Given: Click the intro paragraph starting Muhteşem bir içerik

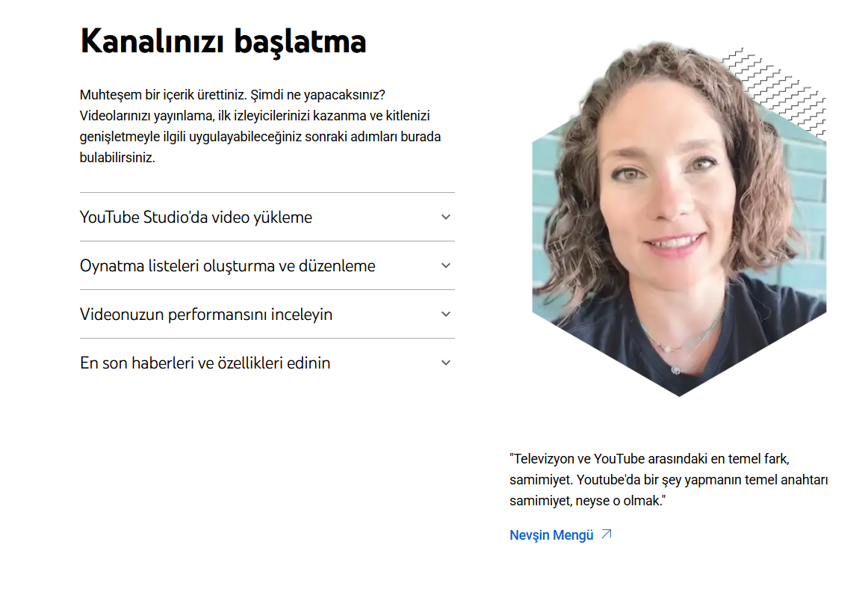Looking at the screenshot, I should [260, 126].
